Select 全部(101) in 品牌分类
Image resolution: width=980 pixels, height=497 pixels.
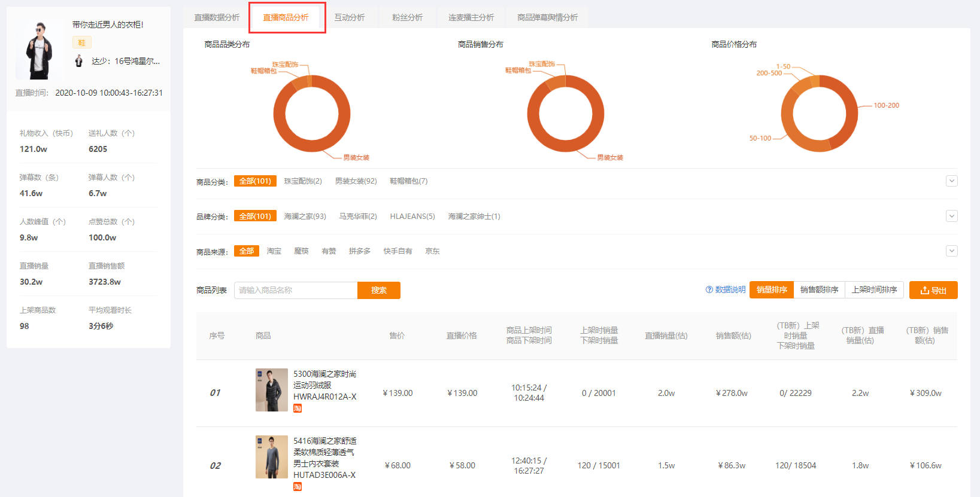point(255,216)
